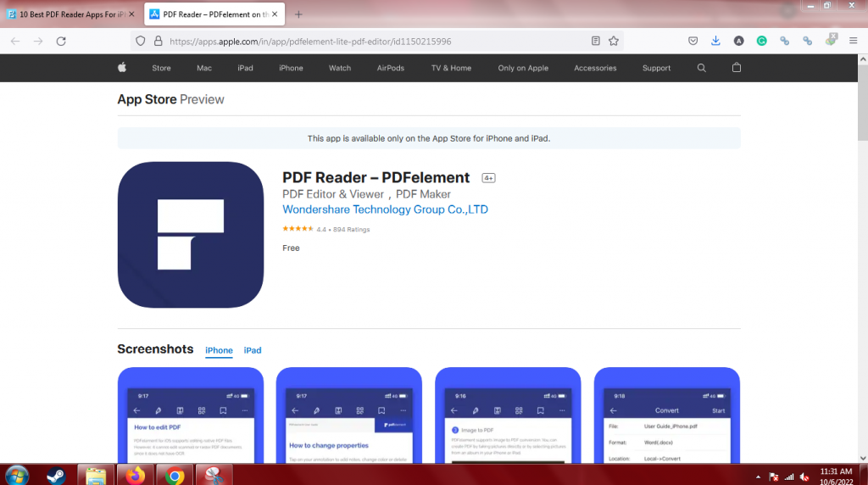
Task: Click the App Store heading link
Action: [x=147, y=100]
